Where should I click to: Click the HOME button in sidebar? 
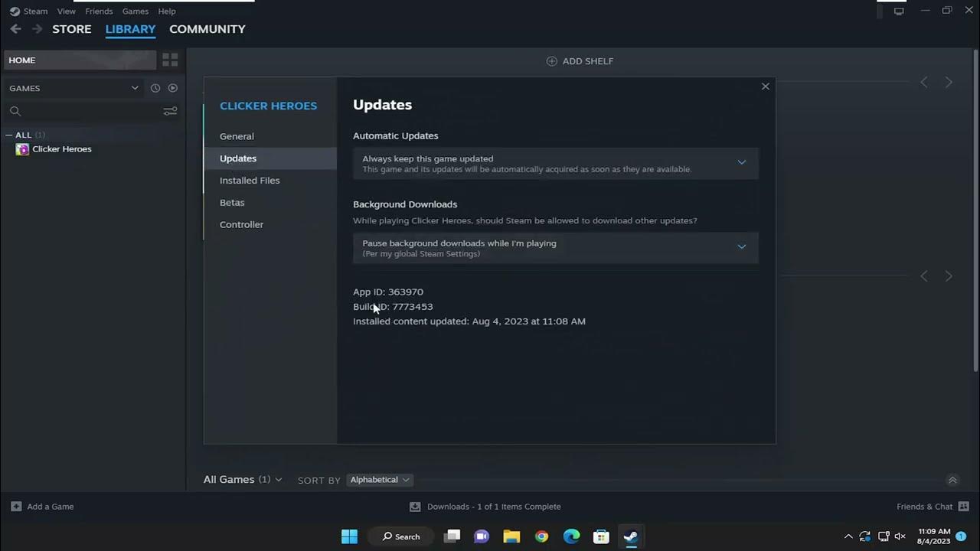click(80, 60)
